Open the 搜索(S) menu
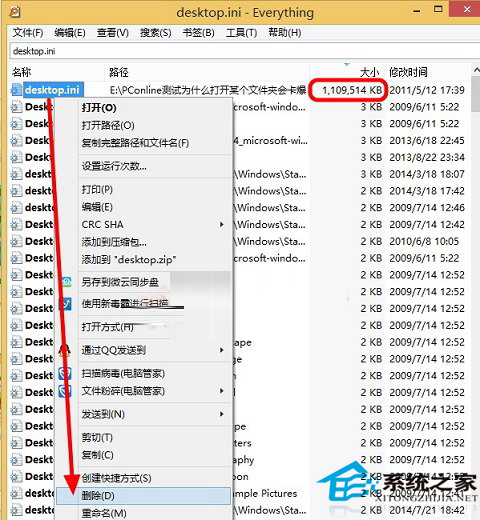The image size is (480, 520). point(156,33)
